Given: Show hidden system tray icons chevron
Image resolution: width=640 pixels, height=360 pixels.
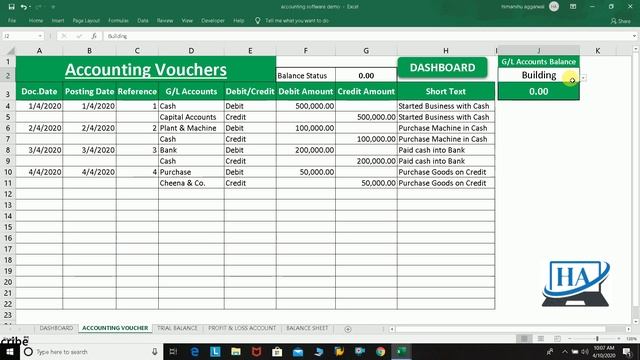Looking at the screenshot, I should tap(565, 351).
